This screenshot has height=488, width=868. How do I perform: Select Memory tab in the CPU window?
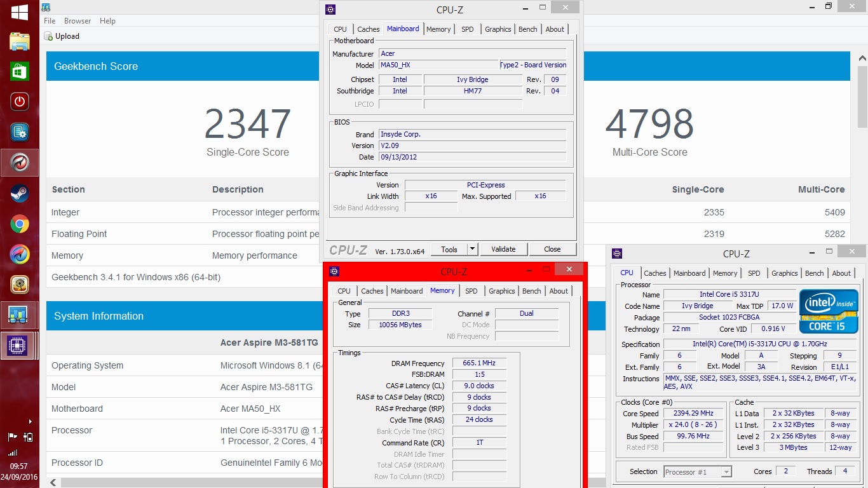[725, 273]
